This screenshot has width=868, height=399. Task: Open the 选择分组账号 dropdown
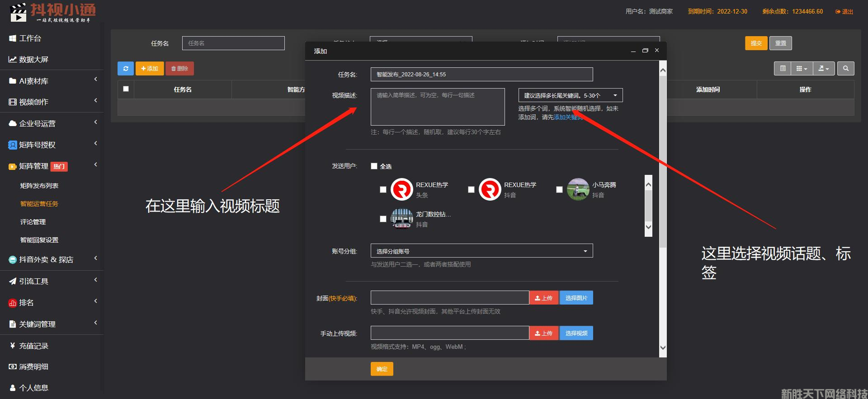[481, 251]
